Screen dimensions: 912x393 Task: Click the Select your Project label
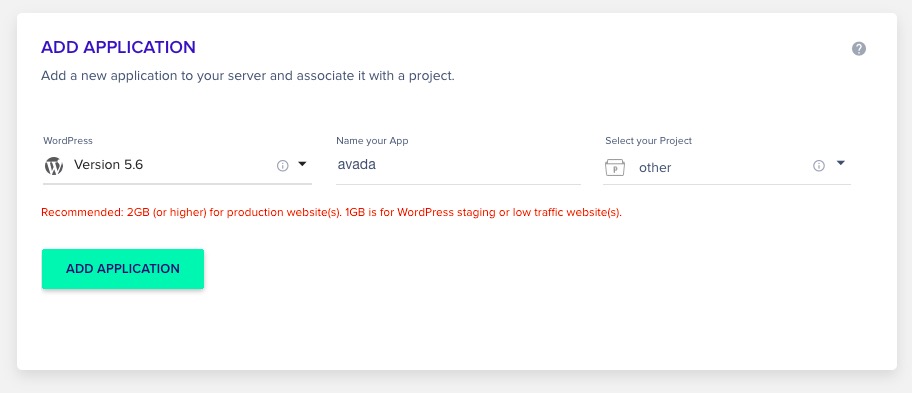[649, 141]
